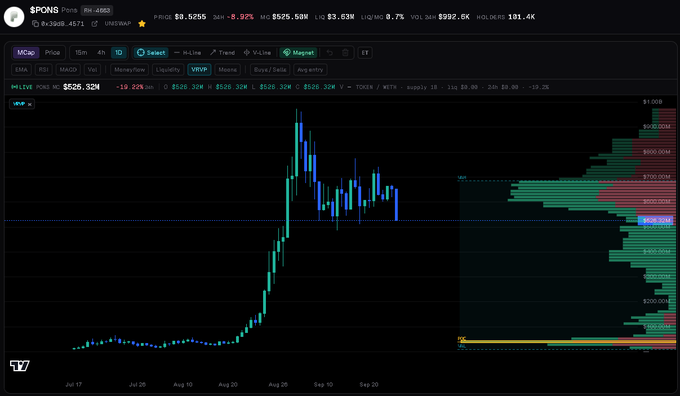Click the 0x39dB…4571 address text
Image resolution: width=680 pixels, height=396 pixels.
[62, 24]
